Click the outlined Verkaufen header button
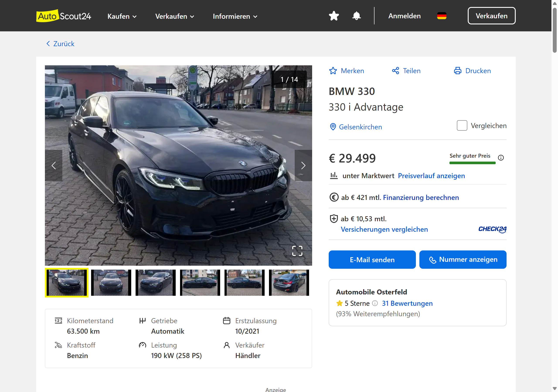The width and height of the screenshot is (558, 392). (x=491, y=16)
